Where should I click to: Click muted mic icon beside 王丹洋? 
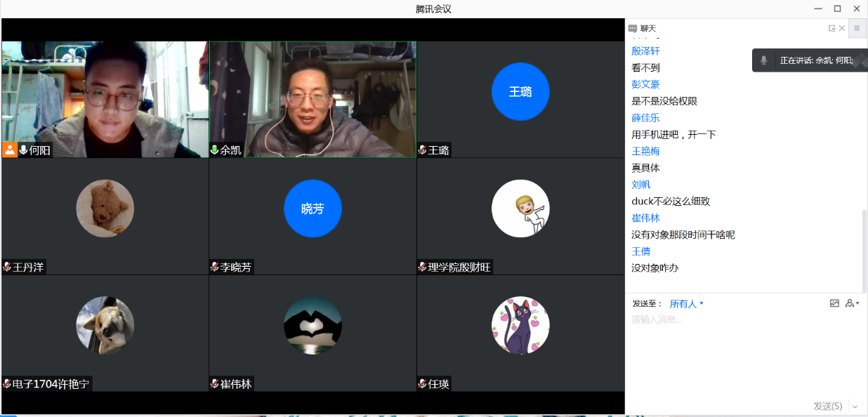(x=7, y=267)
